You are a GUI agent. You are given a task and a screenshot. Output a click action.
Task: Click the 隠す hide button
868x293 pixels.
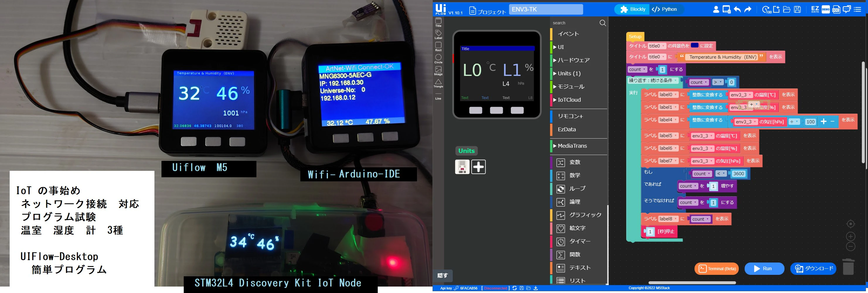click(442, 275)
